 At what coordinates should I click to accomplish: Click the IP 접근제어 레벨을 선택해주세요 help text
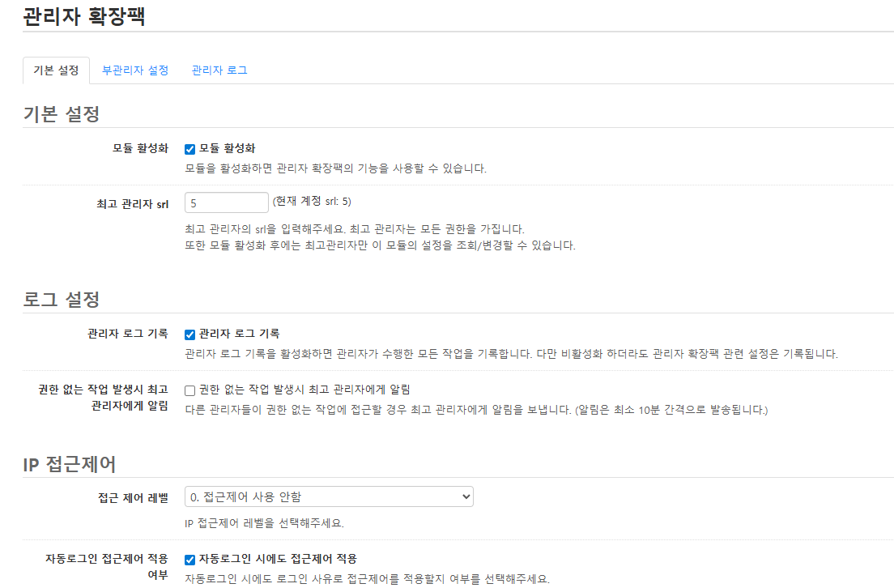(x=264, y=523)
